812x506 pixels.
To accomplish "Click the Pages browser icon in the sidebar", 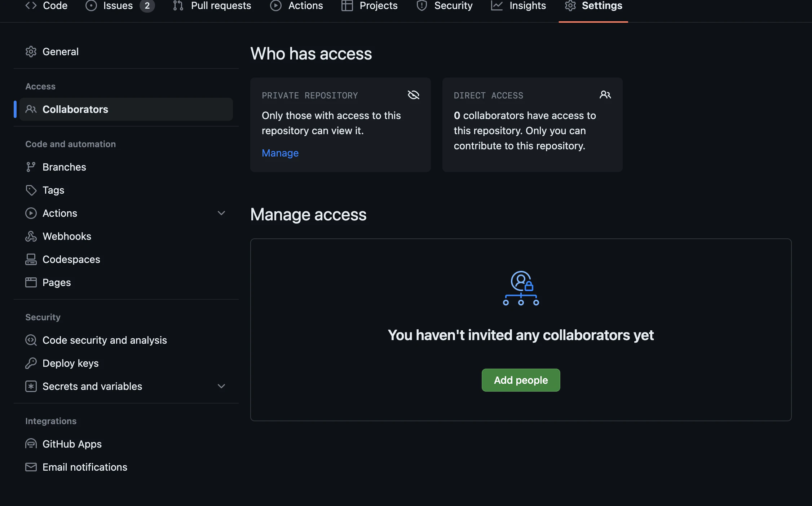I will (31, 282).
